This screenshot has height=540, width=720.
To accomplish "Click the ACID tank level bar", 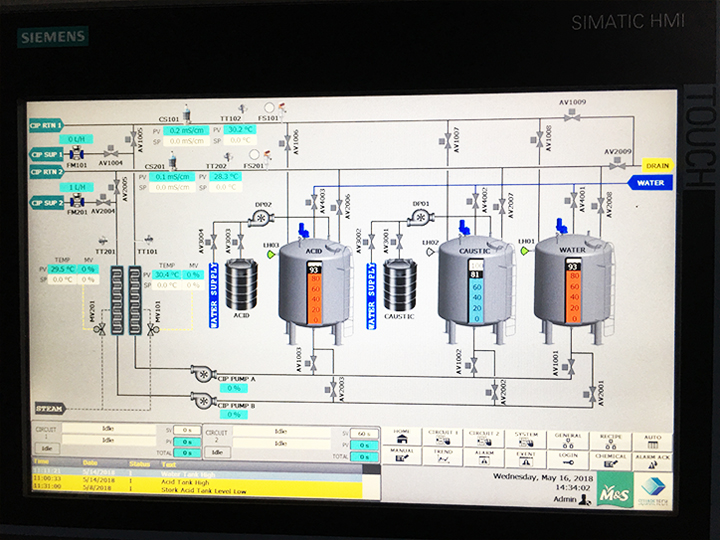I will point(314,294).
